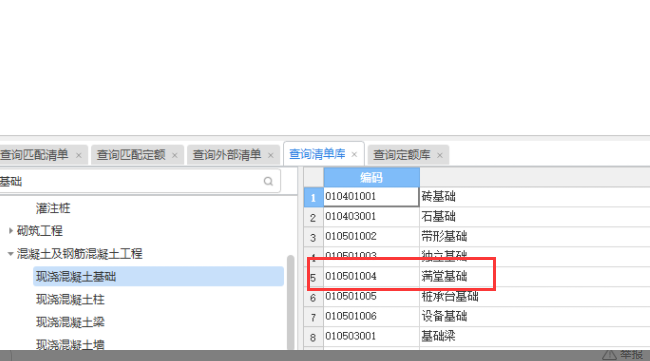Close the 查询匹配定额 tab
This screenshot has width=650, height=361.
175,155
